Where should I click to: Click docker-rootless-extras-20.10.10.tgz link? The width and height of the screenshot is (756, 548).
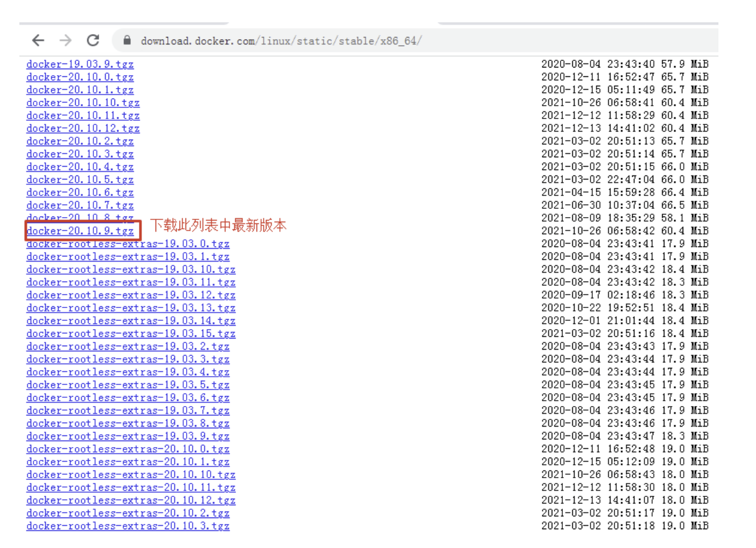click(131, 475)
